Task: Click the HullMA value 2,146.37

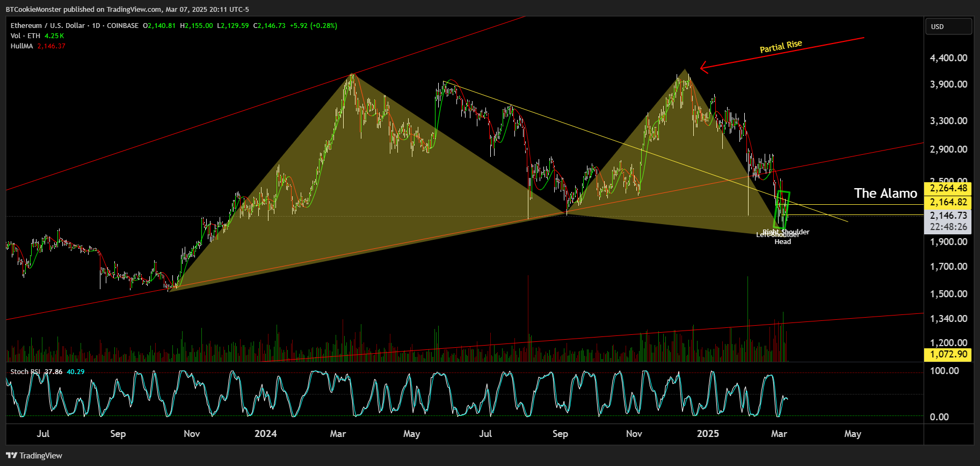Action: (x=52, y=46)
